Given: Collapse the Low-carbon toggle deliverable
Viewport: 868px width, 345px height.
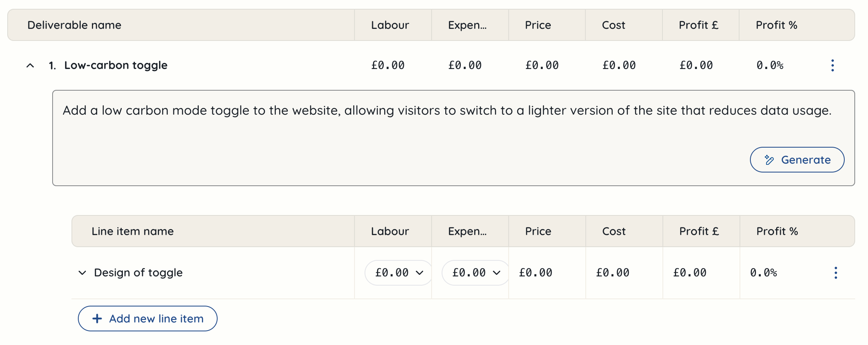Looking at the screenshot, I should coord(30,65).
